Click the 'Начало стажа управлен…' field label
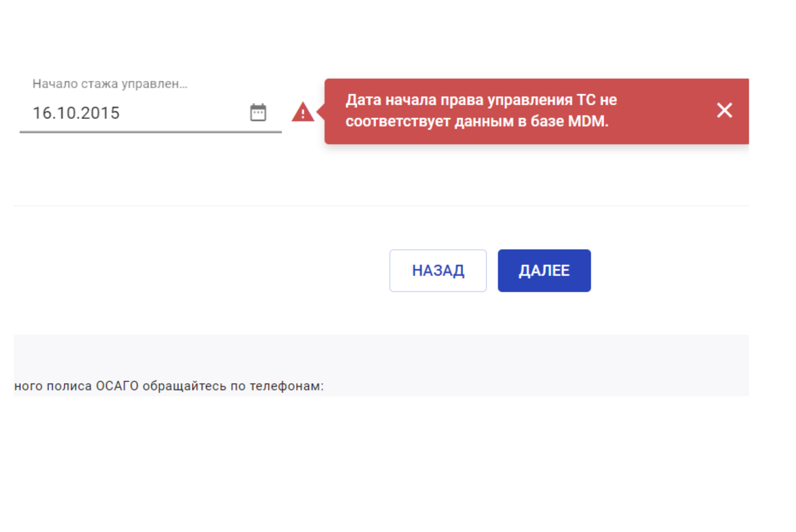796x532 pixels. (110, 84)
